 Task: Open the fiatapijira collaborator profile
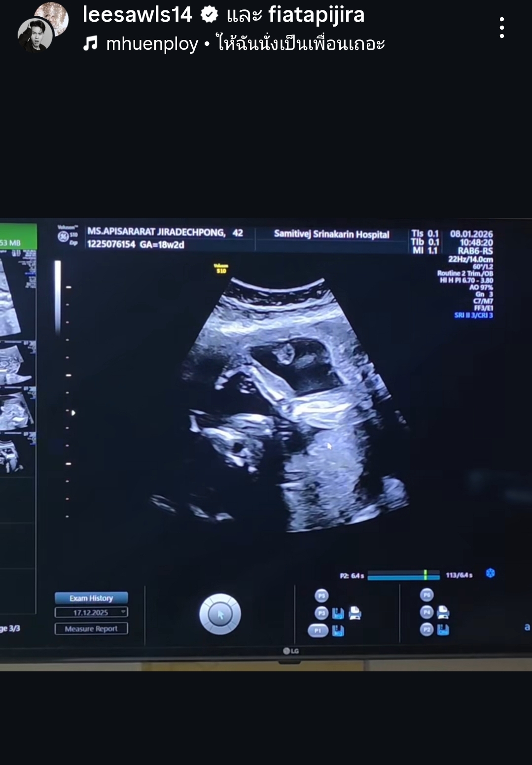click(316, 15)
